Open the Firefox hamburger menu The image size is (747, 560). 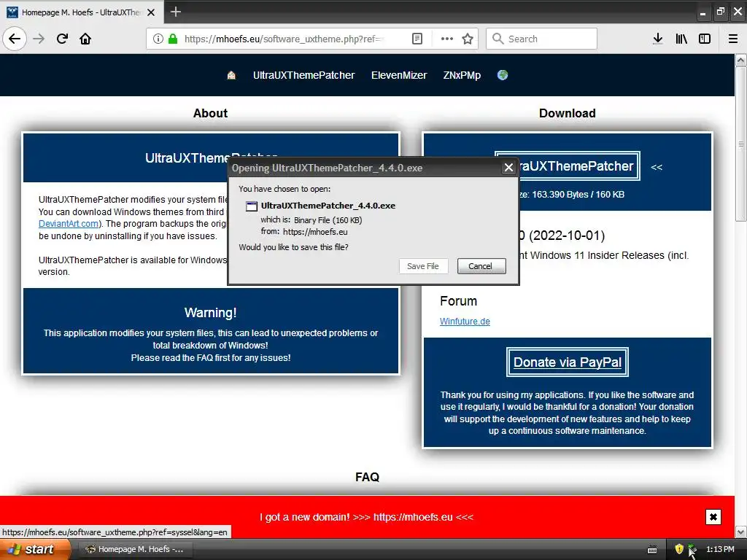[x=733, y=39]
